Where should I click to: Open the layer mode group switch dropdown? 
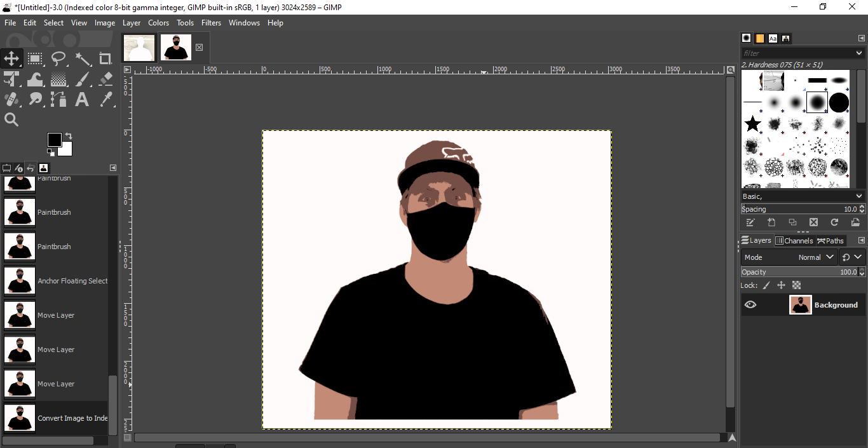pos(852,257)
